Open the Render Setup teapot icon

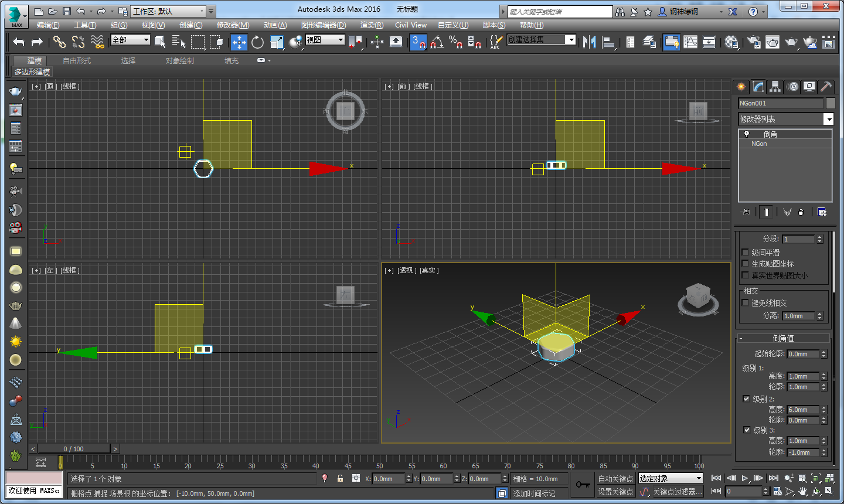754,42
